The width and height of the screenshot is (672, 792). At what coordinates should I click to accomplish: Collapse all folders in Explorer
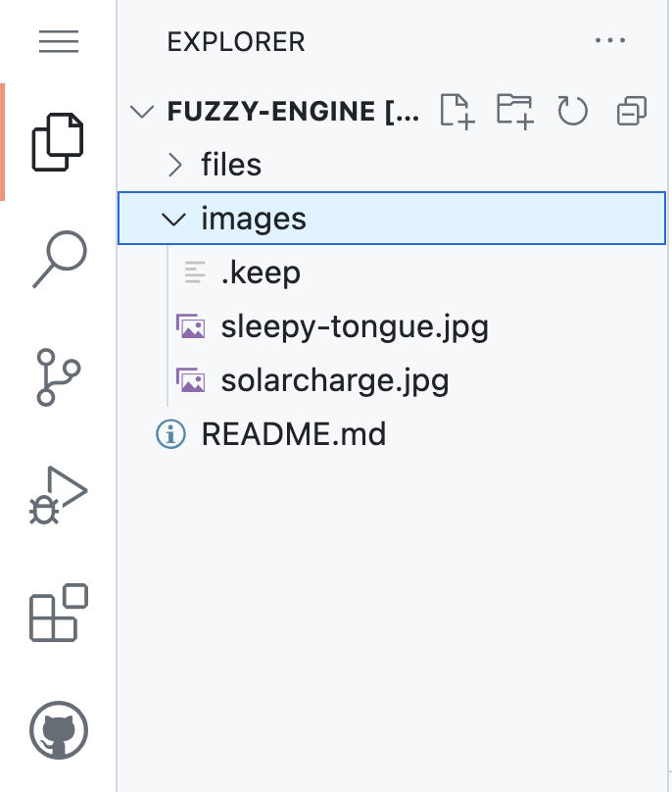(632, 111)
